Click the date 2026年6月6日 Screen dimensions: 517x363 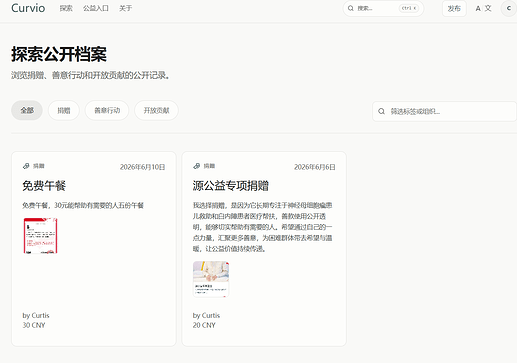pyautogui.click(x=315, y=167)
